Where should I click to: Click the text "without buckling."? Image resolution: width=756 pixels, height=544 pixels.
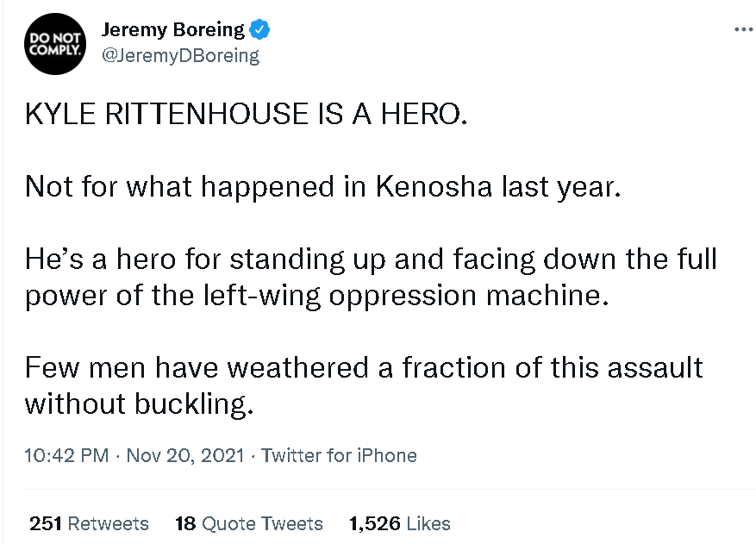coord(139,403)
